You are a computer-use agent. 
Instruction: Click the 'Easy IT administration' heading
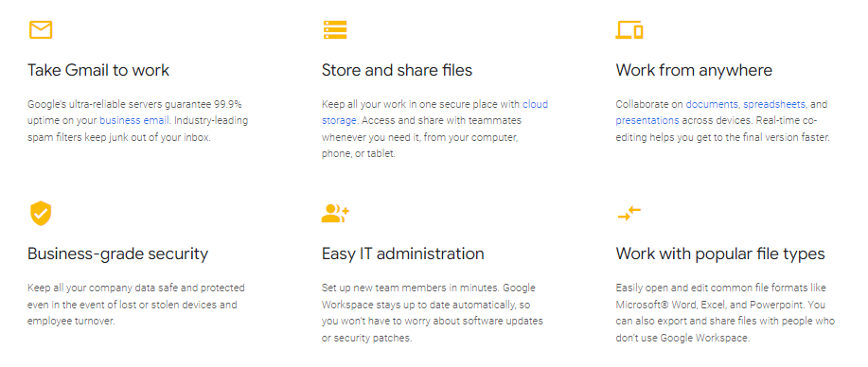coord(403,254)
